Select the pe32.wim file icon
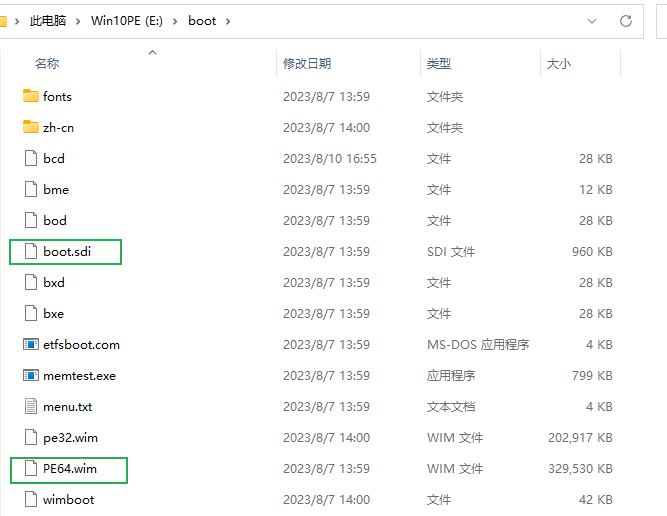This screenshot has width=667, height=516. click(31, 438)
